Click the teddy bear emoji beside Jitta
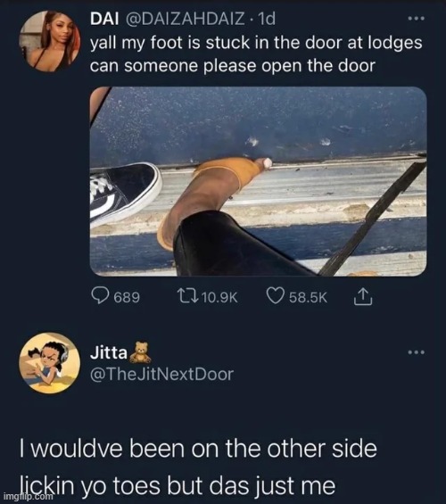 [138, 352]
